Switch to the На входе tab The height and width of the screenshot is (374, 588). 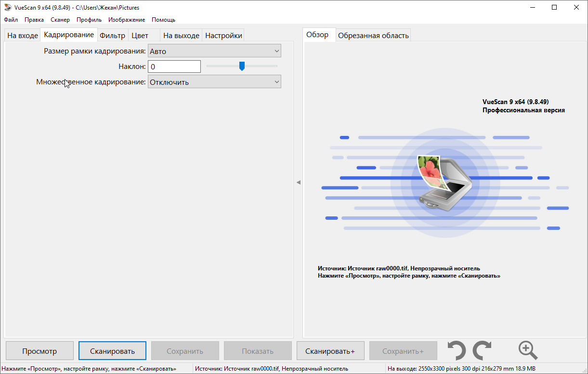pos(22,36)
